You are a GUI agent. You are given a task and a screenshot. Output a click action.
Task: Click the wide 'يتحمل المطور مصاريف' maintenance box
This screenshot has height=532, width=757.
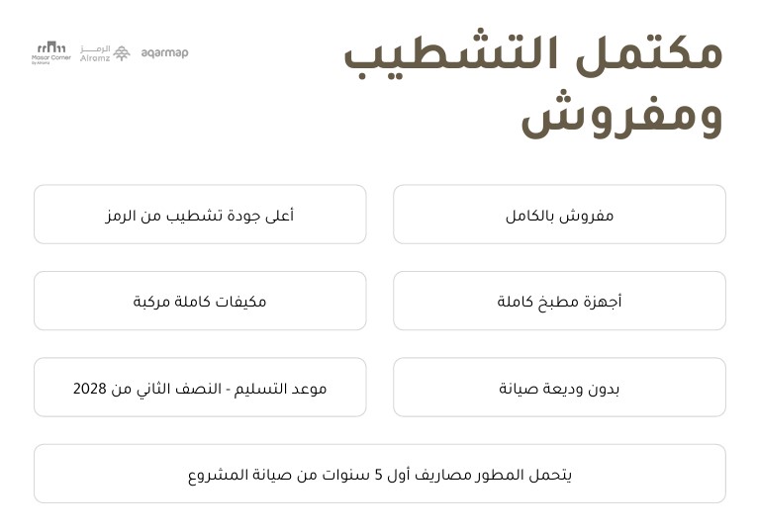(379, 475)
